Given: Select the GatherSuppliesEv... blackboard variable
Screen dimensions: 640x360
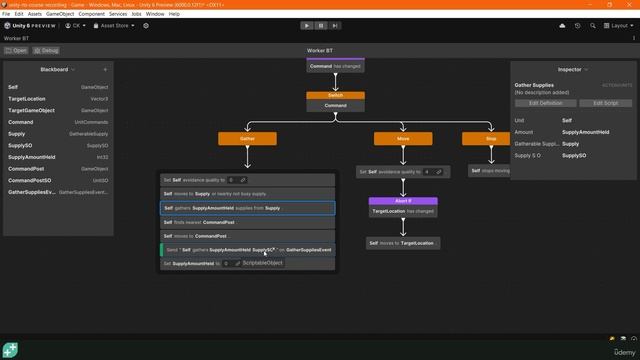Looking at the screenshot, I should pos(58,192).
